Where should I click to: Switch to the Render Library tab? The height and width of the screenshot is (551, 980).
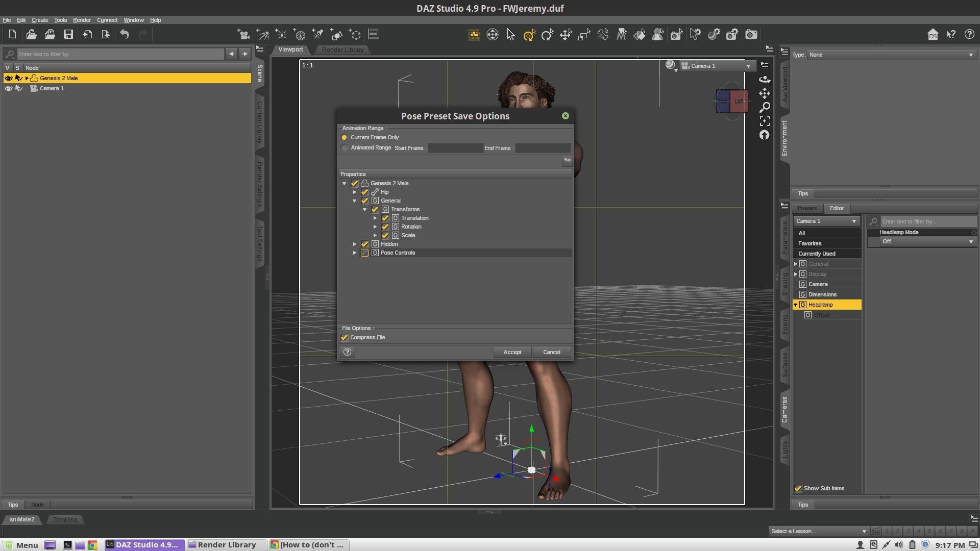coord(342,50)
